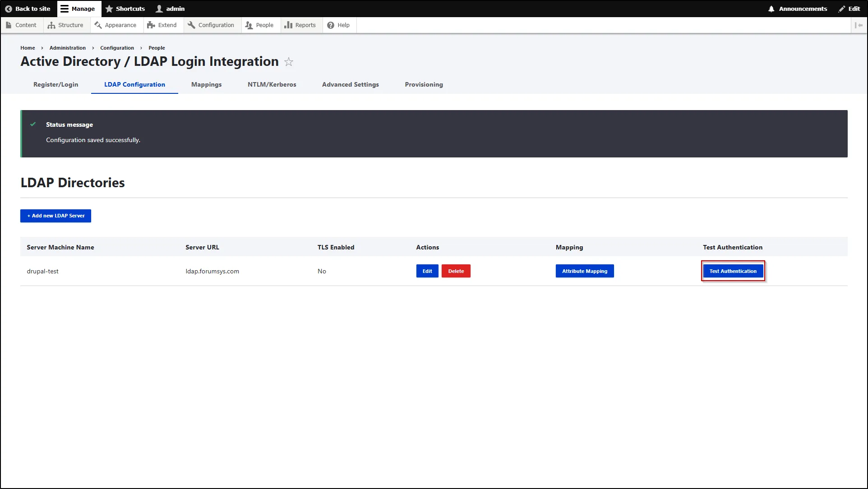The height and width of the screenshot is (489, 868).
Task: Bookmark this page using the star icon
Action: pyautogui.click(x=289, y=62)
